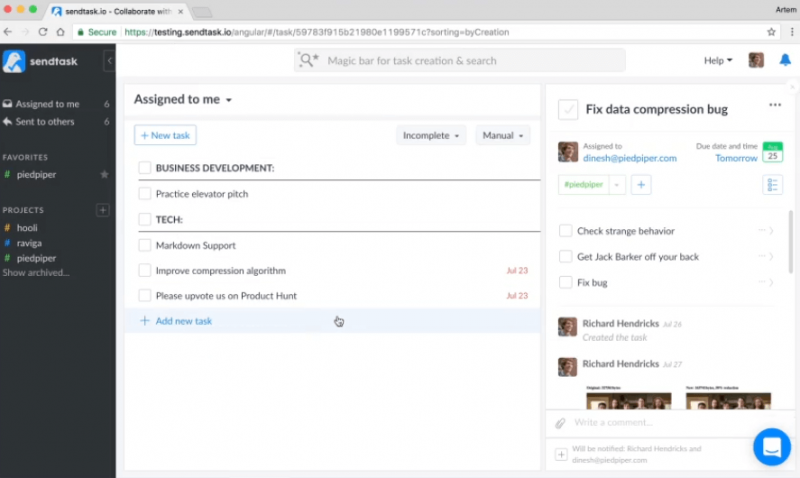Select the sendtask.io browser tab
The height and width of the screenshot is (478, 800).
(x=117, y=11)
